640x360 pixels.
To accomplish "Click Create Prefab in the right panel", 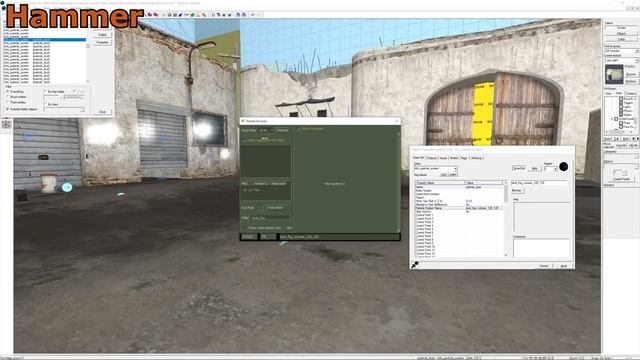I will [x=622, y=179].
